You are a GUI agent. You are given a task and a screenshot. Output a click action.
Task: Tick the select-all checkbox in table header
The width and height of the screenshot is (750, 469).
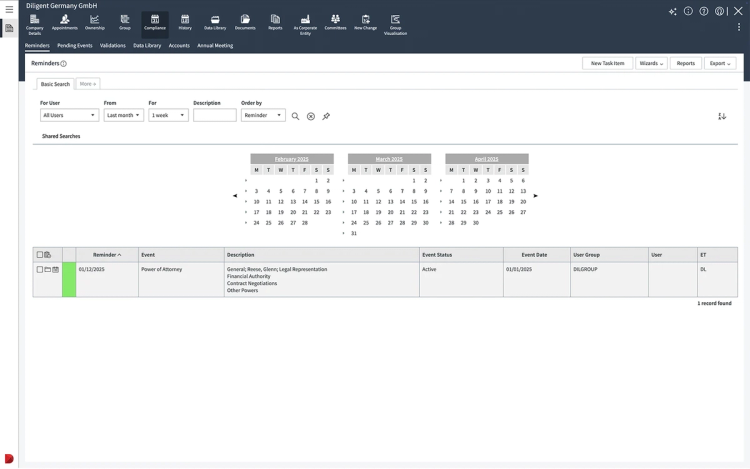pyautogui.click(x=40, y=255)
